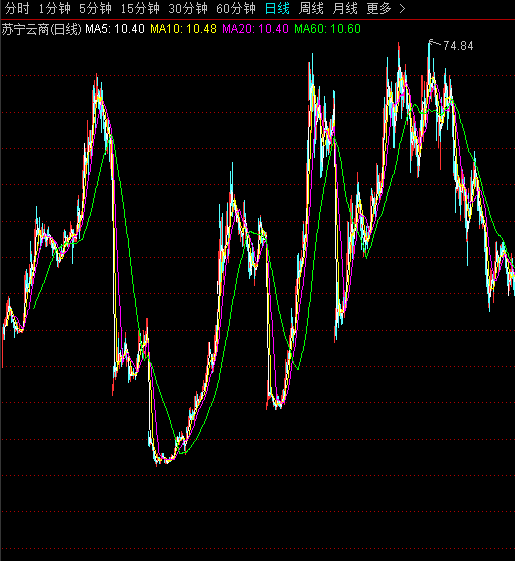The width and height of the screenshot is (515, 561).
Task: Choose the 60分钟 period tab
Action: 236,9
